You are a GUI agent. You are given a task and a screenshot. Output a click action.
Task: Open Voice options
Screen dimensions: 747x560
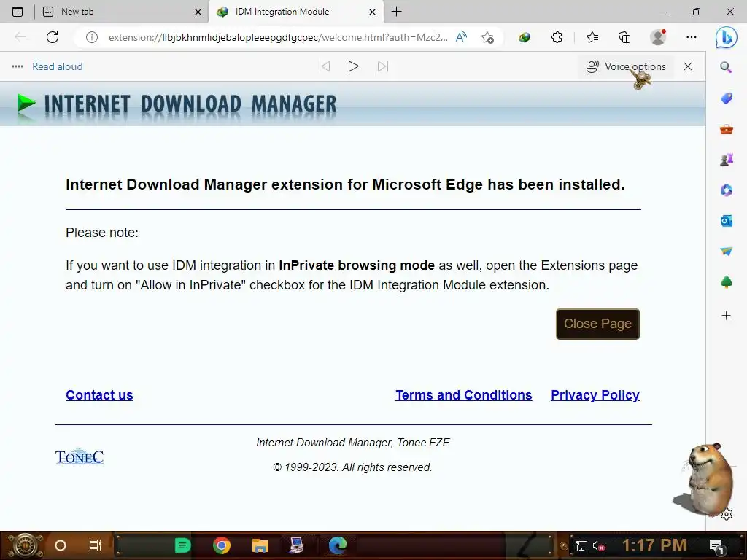(625, 66)
